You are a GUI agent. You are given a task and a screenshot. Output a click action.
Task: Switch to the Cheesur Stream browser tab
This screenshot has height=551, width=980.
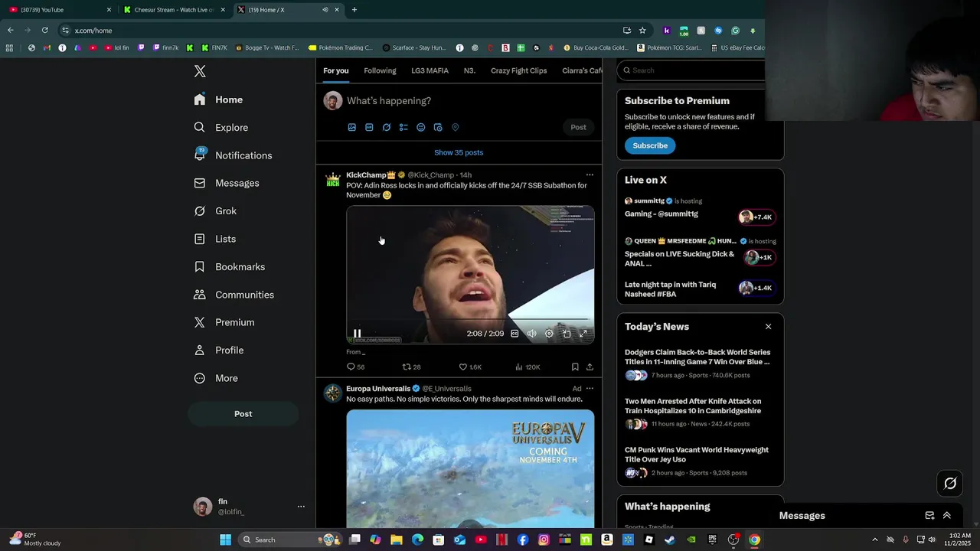[175, 10]
